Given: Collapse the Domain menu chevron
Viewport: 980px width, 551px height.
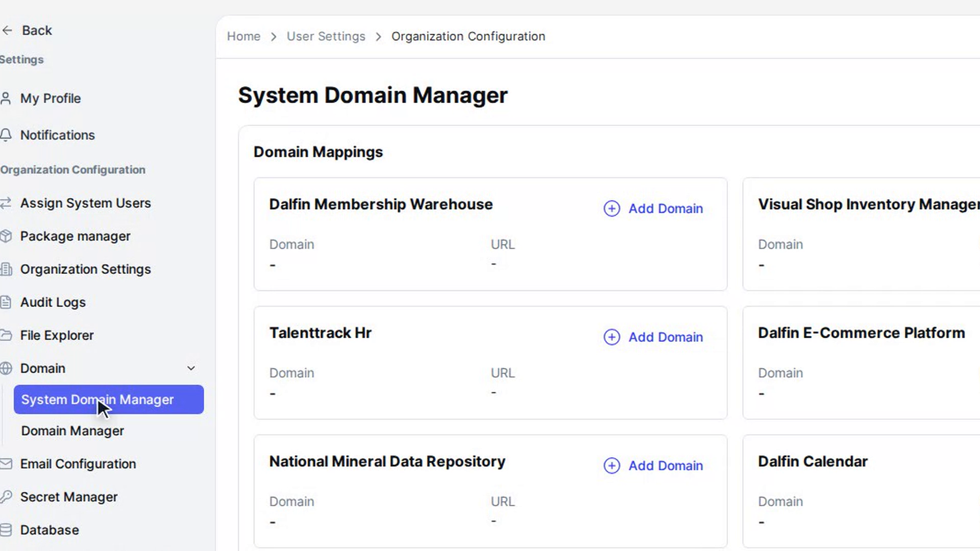Looking at the screenshot, I should click(191, 368).
